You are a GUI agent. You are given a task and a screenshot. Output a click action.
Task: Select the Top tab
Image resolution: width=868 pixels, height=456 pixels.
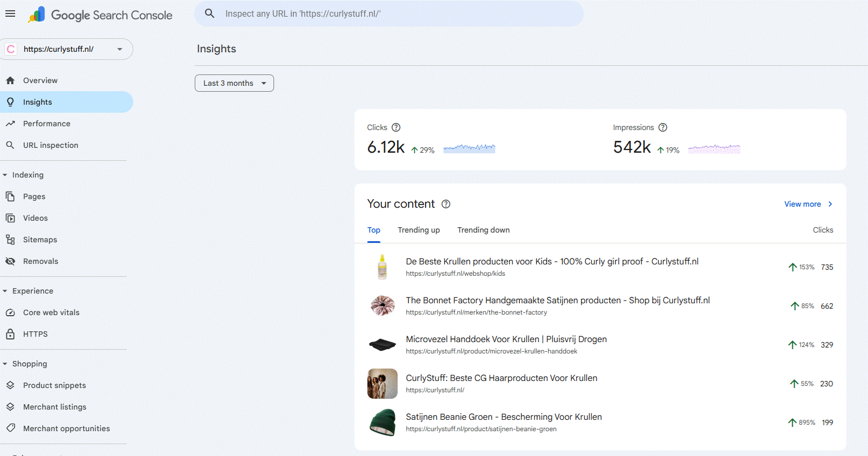point(374,230)
